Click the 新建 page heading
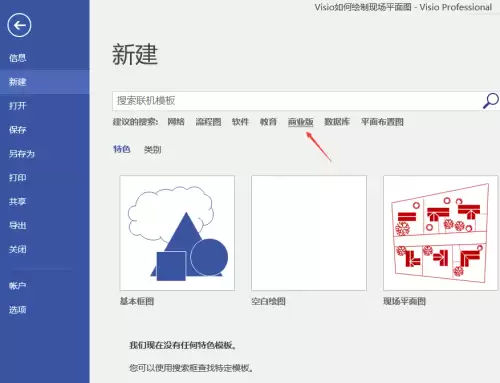500x383 pixels. [135, 54]
